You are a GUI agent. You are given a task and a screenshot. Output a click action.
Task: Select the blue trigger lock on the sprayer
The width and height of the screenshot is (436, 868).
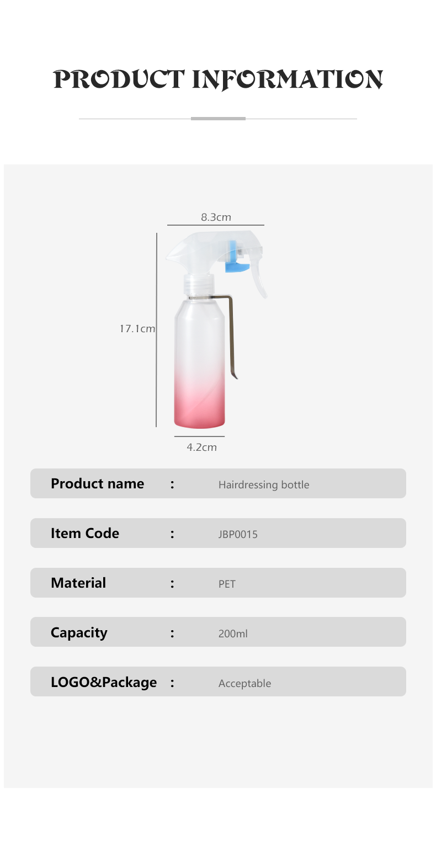pyautogui.click(x=236, y=258)
